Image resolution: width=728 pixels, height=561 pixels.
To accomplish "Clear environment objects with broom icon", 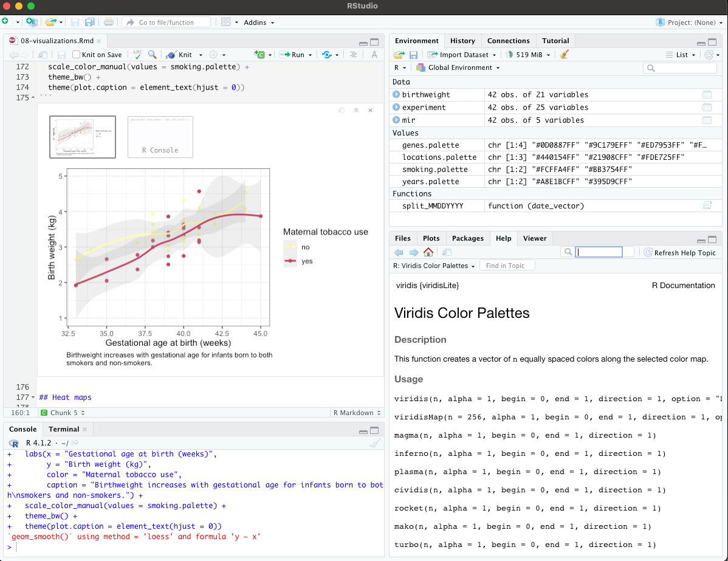I will tap(564, 54).
